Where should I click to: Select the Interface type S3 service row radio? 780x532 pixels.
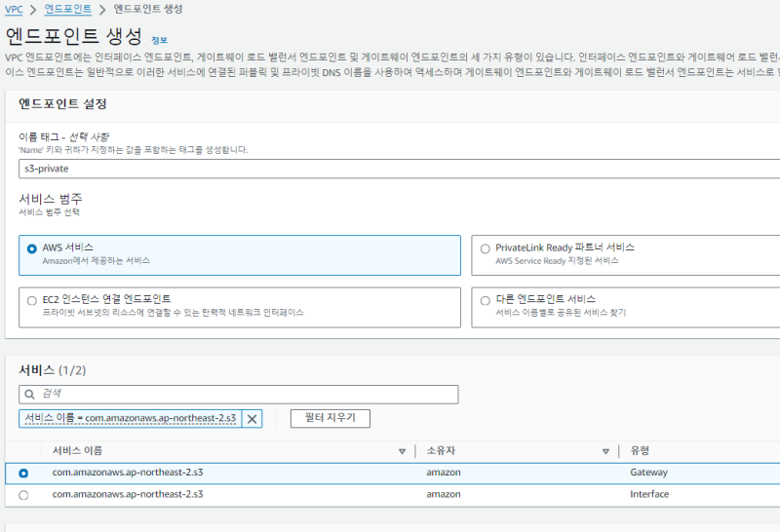coord(23,494)
